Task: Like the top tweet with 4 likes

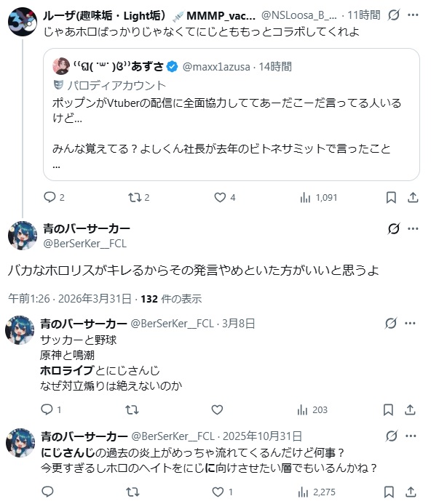Action: pyautogui.click(x=220, y=197)
